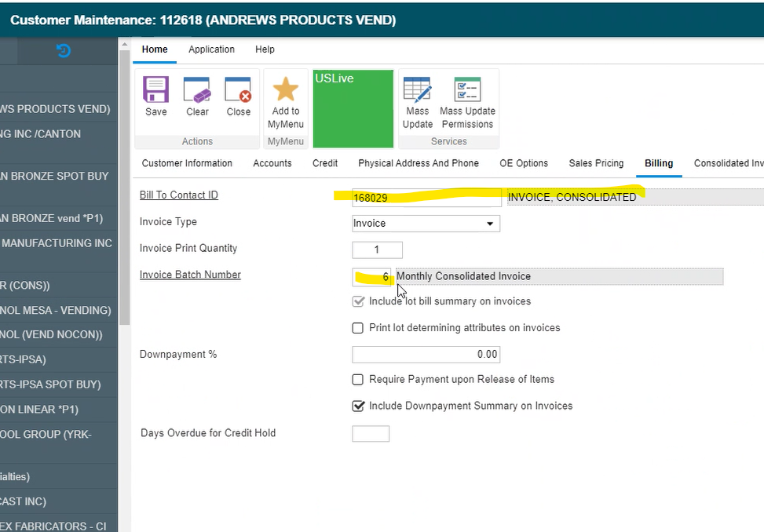Open the OE Options tab
The height and width of the screenshot is (532, 764).
(524, 163)
